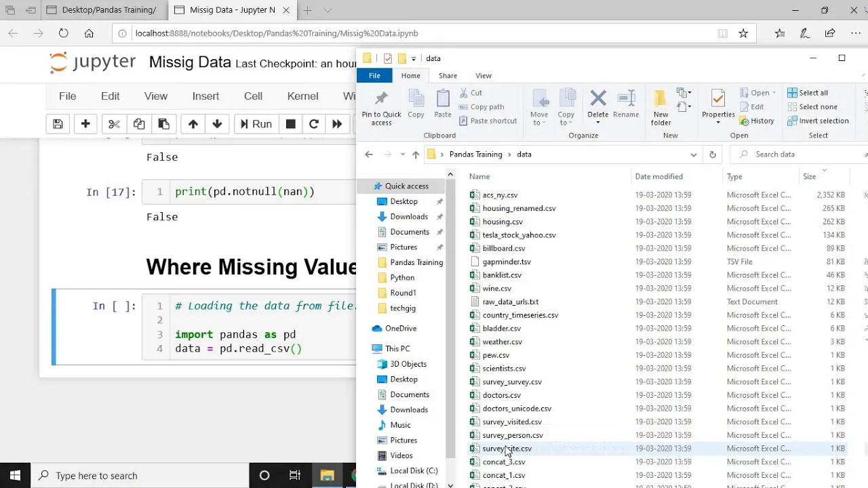Switch to the View ribbon tab
This screenshot has width=868, height=488.
point(484,75)
